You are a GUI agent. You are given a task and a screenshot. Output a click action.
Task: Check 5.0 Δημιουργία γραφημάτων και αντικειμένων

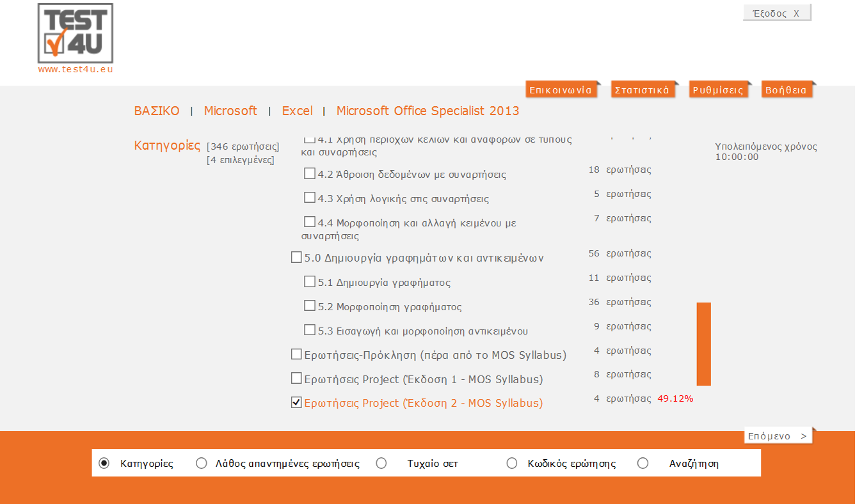296,257
